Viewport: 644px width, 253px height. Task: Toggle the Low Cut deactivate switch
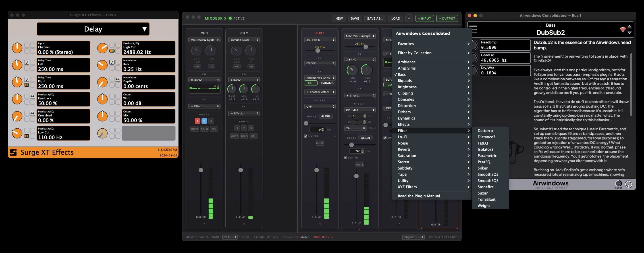point(27,136)
